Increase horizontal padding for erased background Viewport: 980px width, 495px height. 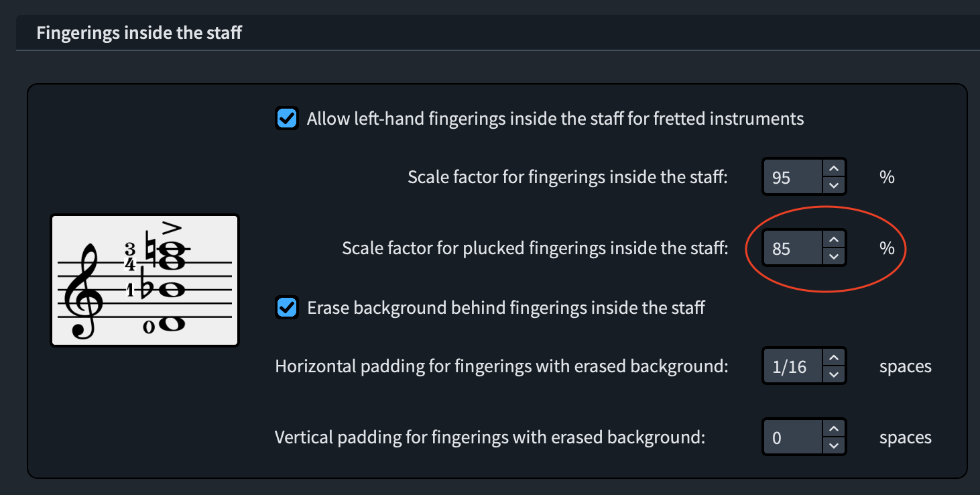pos(833,357)
